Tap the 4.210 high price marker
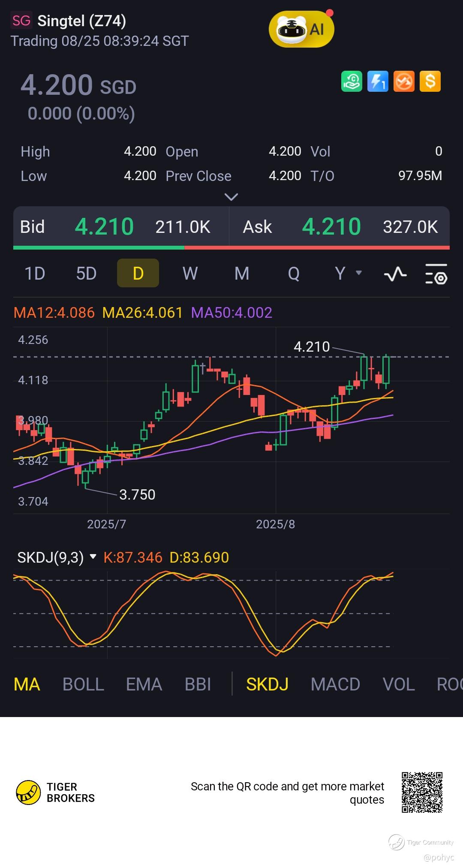The image size is (463, 868). click(x=312, y=347)
